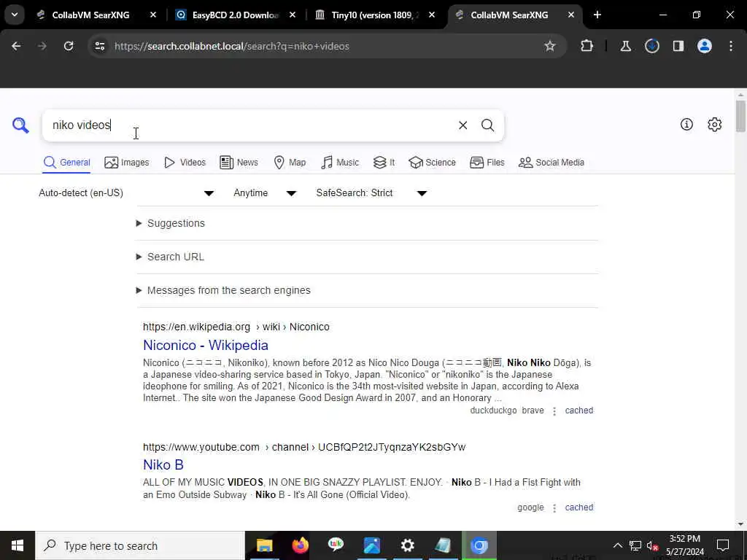Reload the page
747x560 pixels.
[69, 46]
